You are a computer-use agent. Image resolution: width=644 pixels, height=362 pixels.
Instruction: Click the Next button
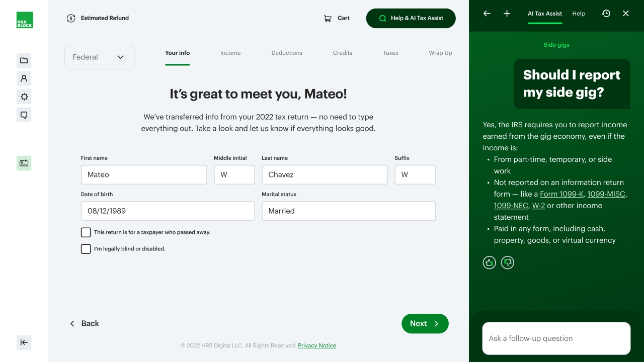point(425,324)
